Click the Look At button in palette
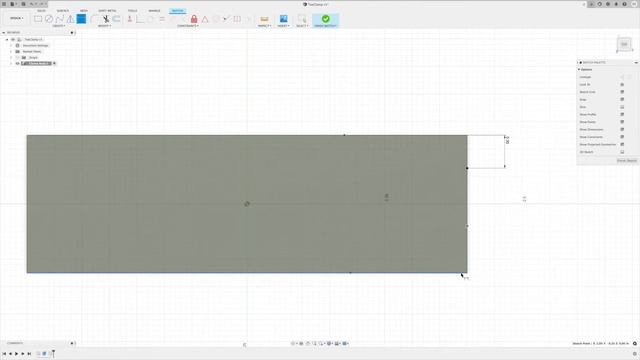The height and width of the screenshot is (360, 640). tap(622, 84)
